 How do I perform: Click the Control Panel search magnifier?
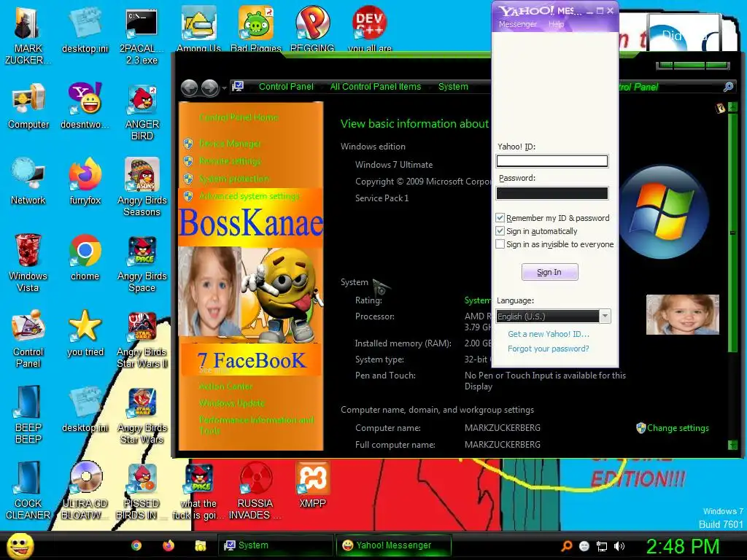[728, 87]
